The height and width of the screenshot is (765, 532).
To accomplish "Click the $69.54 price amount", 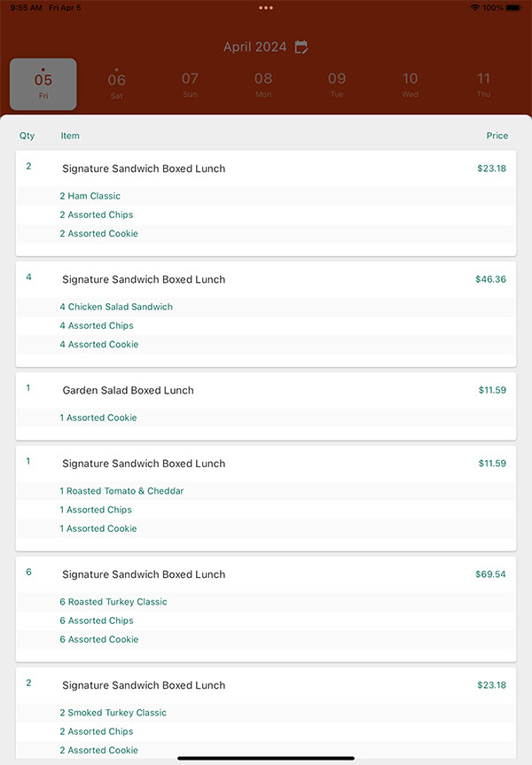I will pos(490,574).
